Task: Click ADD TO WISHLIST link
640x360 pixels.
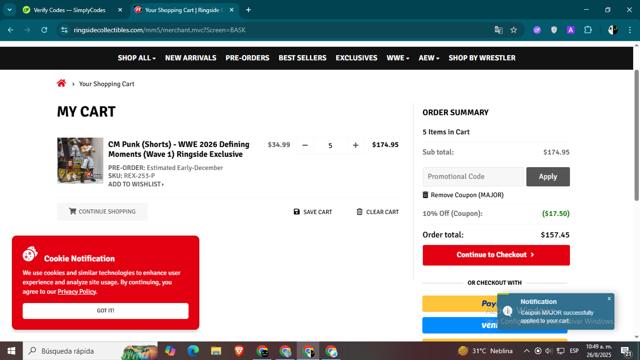Action: 136,184
